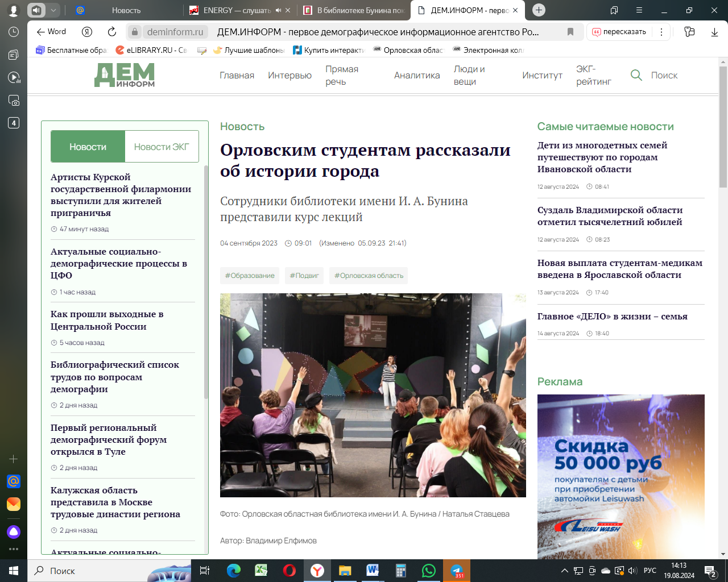The image size is (728, 582).
Task: Switch to the Новости ЭКГ tab
Action: 162,147
